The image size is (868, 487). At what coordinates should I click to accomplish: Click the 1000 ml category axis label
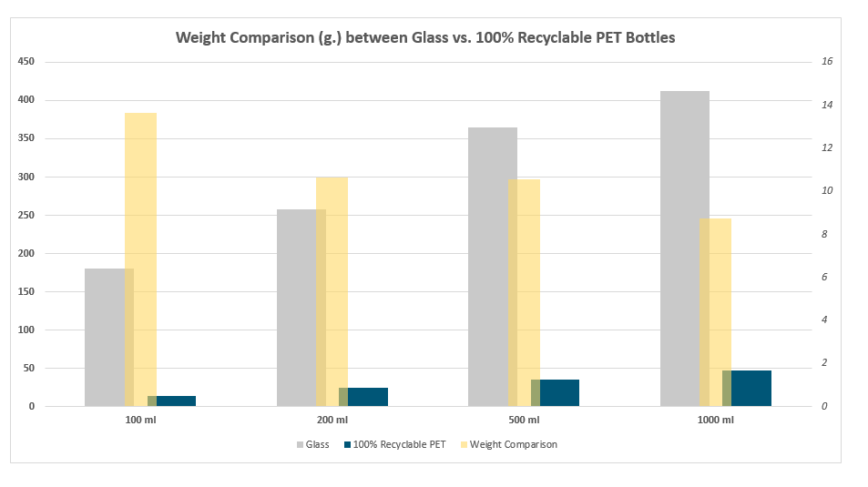pyautogui.click(x=715, y=421)
